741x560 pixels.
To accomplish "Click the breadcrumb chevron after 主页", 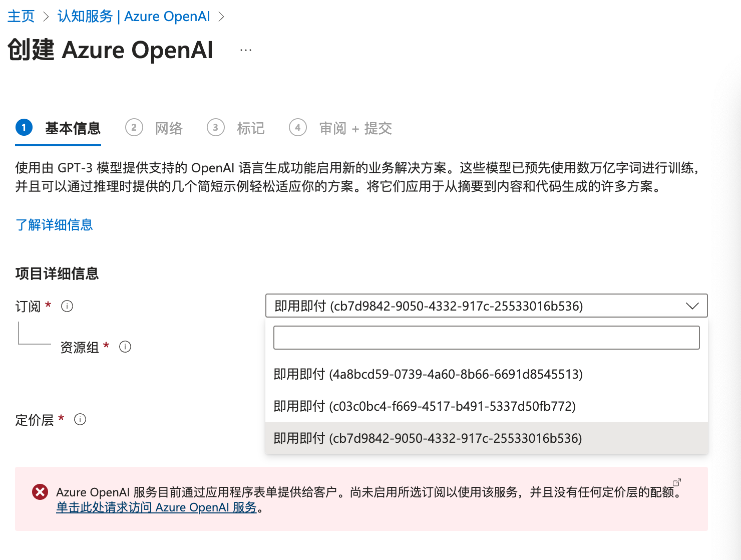I will [x=46, y=17].
